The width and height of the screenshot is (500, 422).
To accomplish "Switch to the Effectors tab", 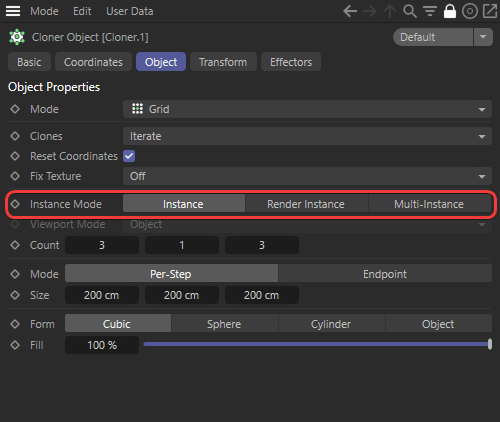I will (291, 62).
